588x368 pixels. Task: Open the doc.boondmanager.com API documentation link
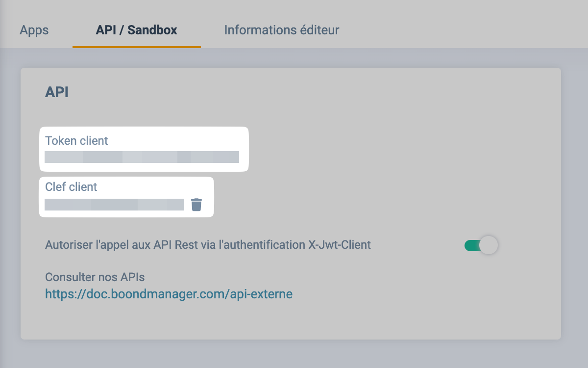tap(169, 294)
